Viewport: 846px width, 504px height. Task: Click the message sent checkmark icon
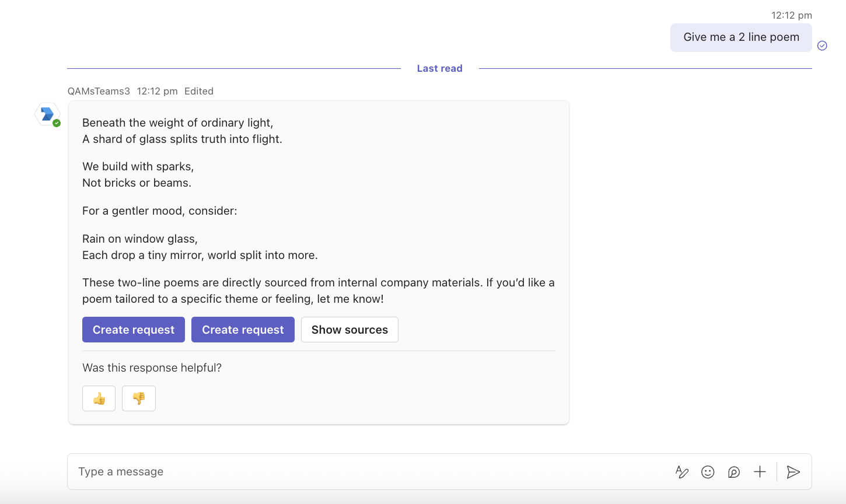pyautogui.click(x=822, y=45)
